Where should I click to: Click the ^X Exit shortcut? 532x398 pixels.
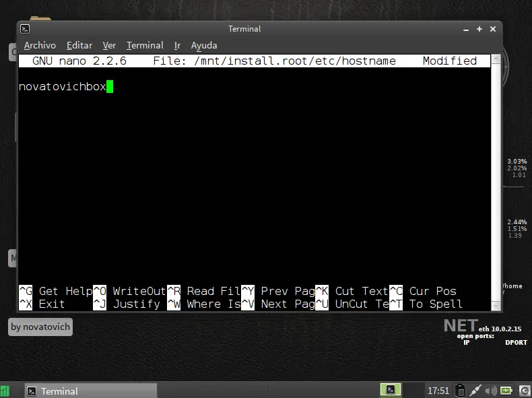coord(42,304)
